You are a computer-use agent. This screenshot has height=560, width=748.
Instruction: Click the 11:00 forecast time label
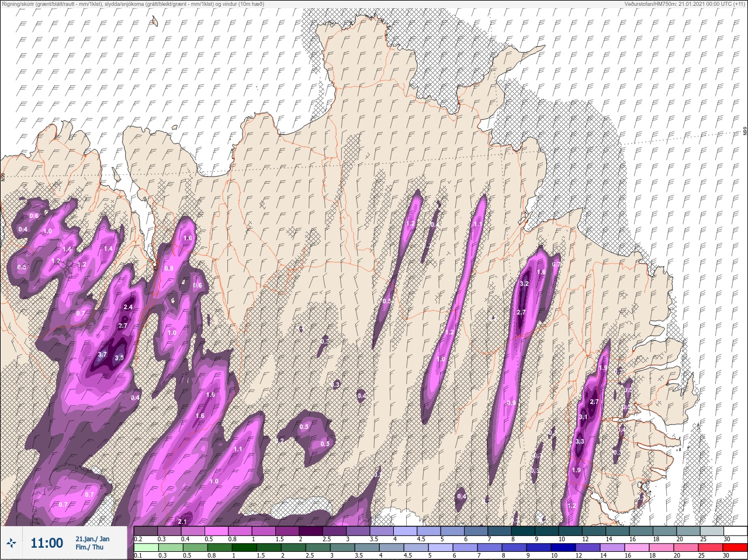(x=47, y=543)
